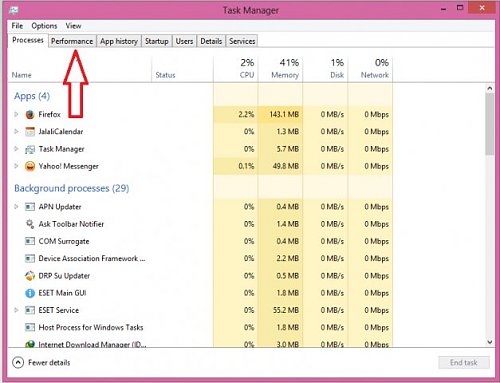Expand the Firefox process group

16,114
